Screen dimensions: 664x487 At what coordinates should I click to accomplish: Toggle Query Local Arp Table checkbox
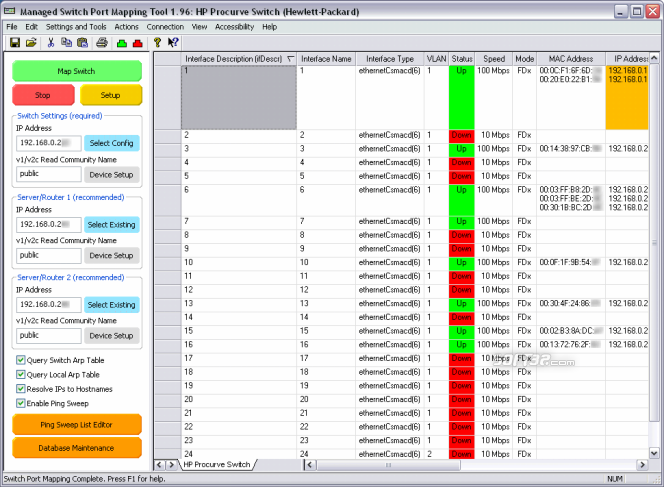pyautogui.click(x=21, y=375)
